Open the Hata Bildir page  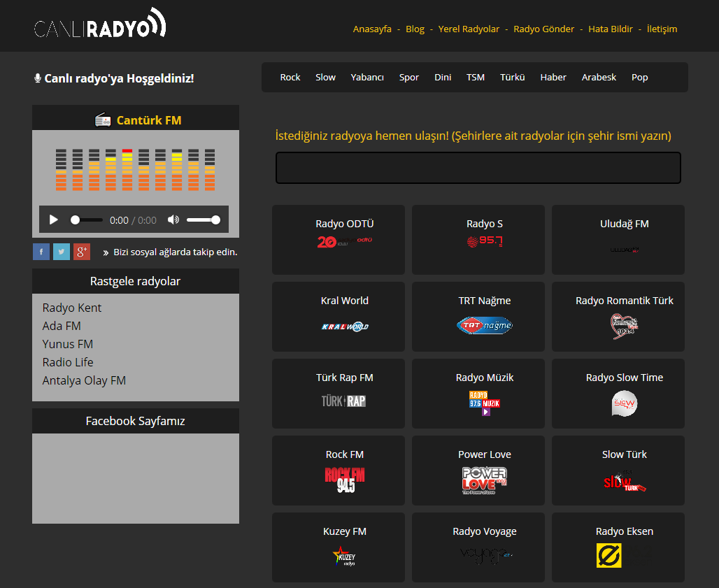611,29
